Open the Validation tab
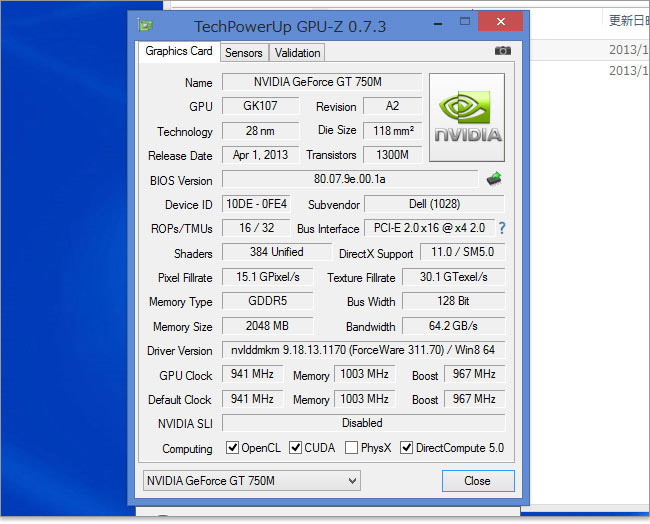The image size is (650, 524). [x=297, y=53]
